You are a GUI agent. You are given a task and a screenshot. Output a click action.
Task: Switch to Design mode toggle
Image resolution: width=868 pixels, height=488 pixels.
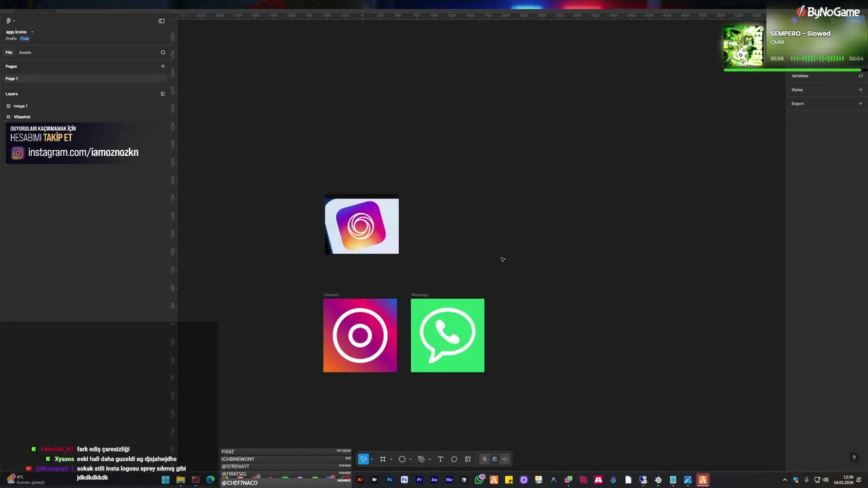click(x=494, y=459)
